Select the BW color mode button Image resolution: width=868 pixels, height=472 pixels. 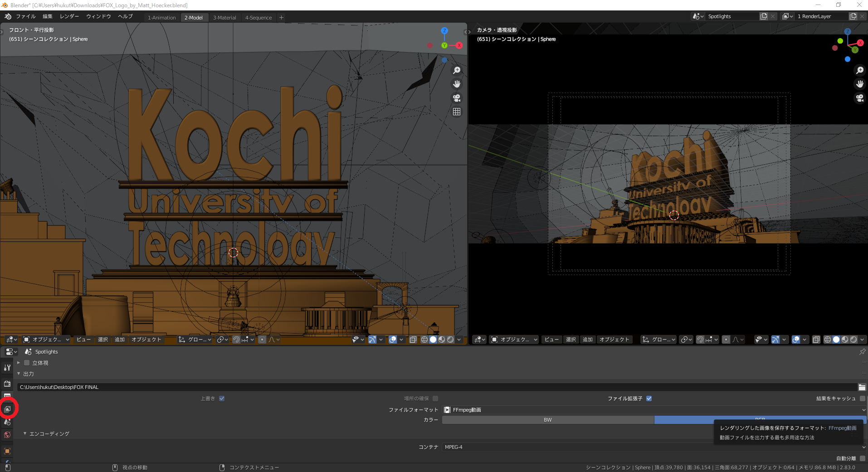[x=548, y=420]
